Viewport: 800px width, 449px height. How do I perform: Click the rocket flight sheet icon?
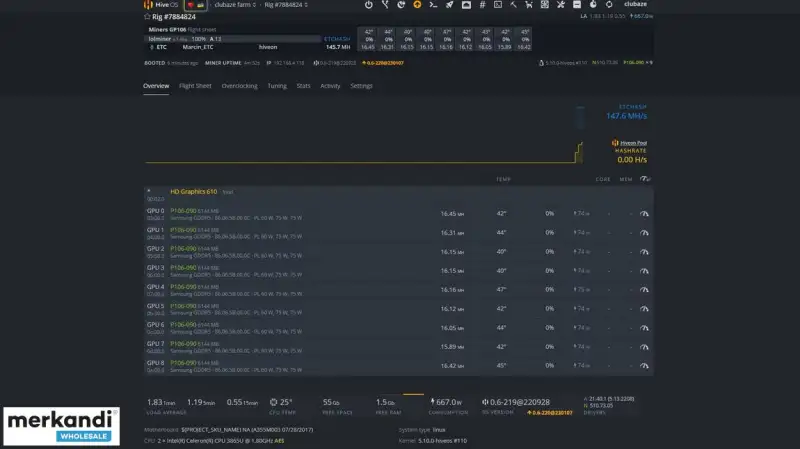449,5
